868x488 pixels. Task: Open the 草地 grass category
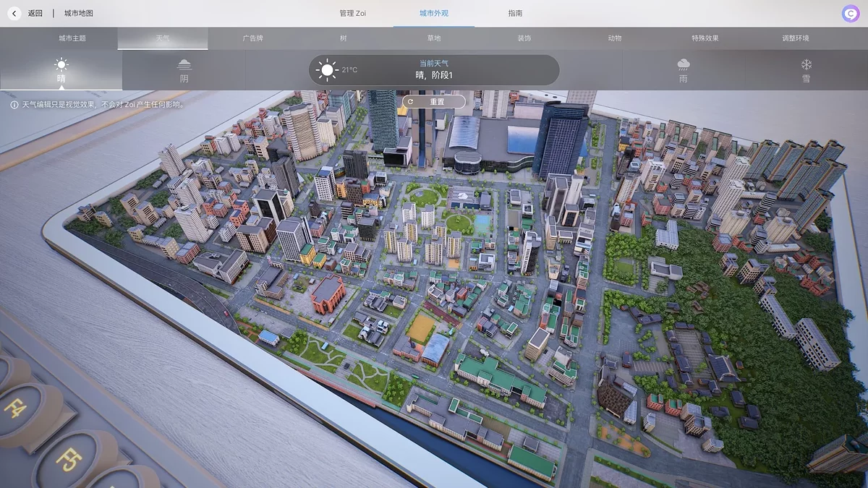click(x=434, y=38)
